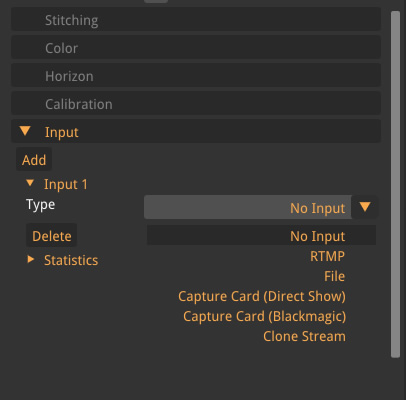Click the vertical scrollbar on the right
Viewport: 406px width, 400px height.
pyautogui.click(x=395, y=184)
